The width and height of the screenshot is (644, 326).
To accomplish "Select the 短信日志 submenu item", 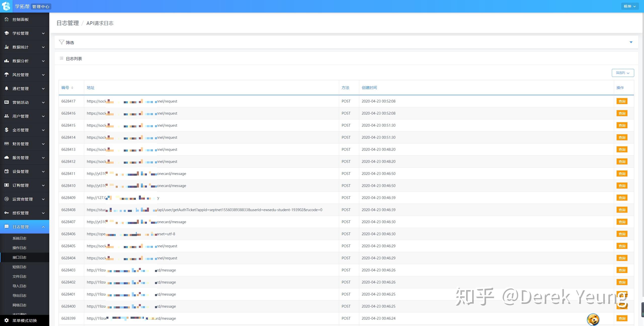I will (x=19, y=267).
